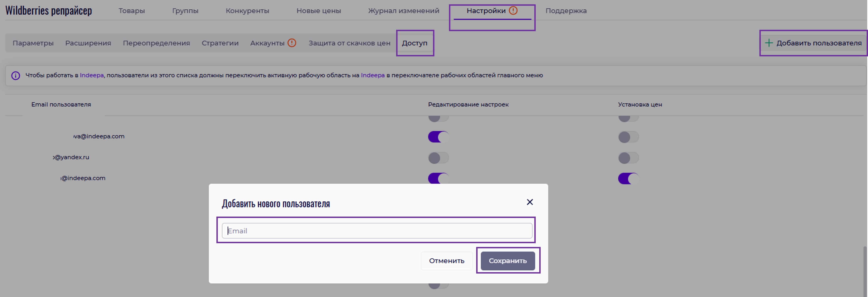This screenshot has width=868, height=297.
Task: Toggle settings editing for @yandex.ru user
Action: click(438, 158)
